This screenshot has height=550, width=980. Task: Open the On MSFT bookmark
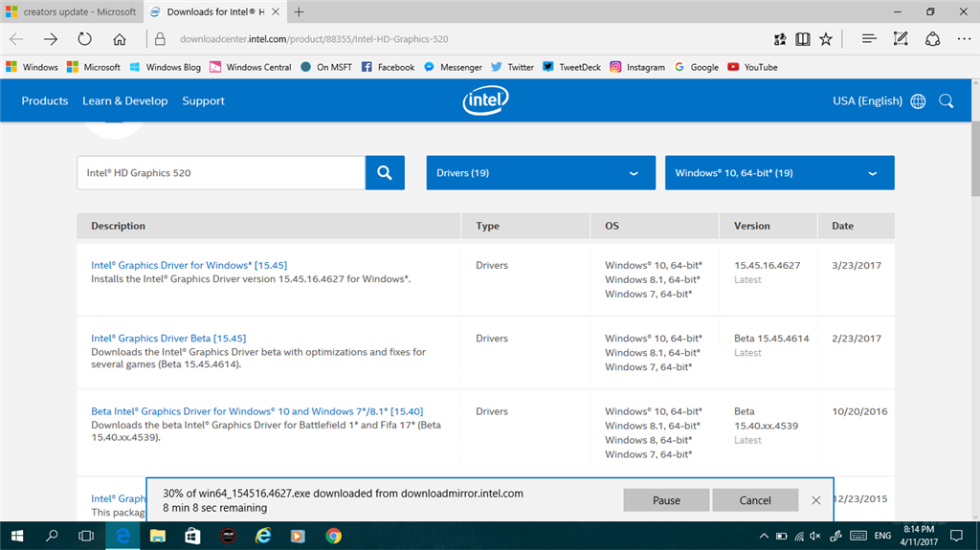click(x=326, y=67)
